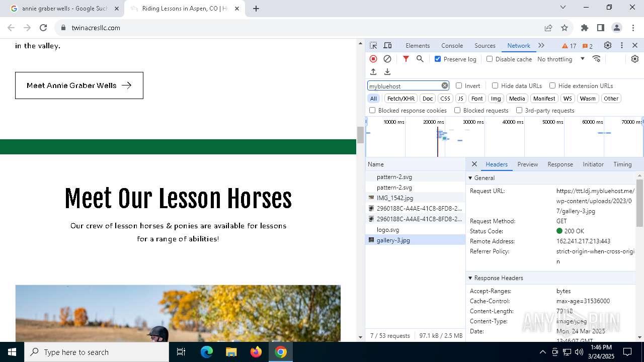Image resolution: width=644 pixels, height=362 pixels.
Task: Open Chrome profile avatar
Action: 617,28
